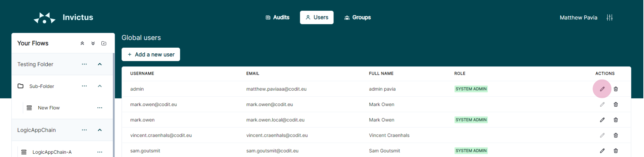Open Matthew Pavia user profile
644x157 pixels.
click(578, 17)
